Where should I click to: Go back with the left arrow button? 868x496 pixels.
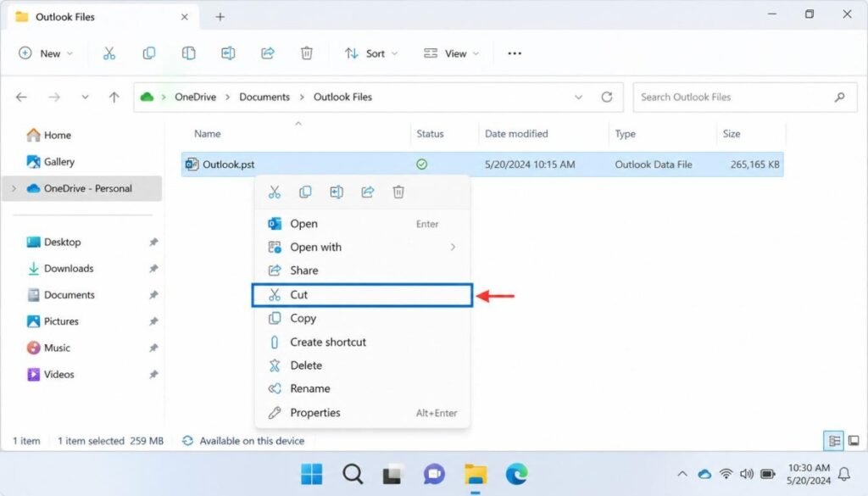(x=21, y=97)
